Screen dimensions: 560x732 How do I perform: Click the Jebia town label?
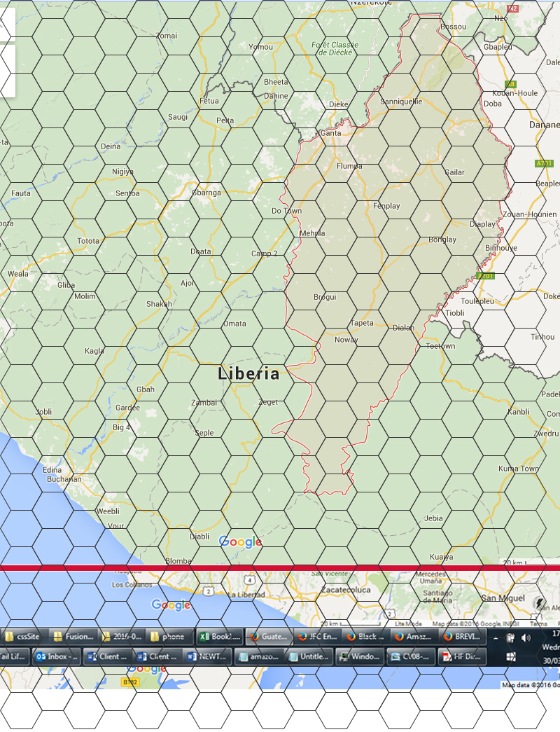point(433,518)
